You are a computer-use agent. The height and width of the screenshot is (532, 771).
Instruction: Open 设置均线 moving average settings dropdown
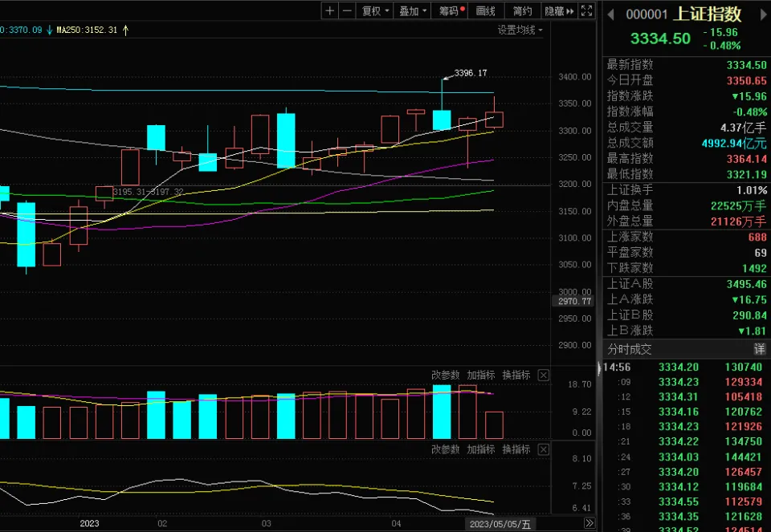(520, 30)
